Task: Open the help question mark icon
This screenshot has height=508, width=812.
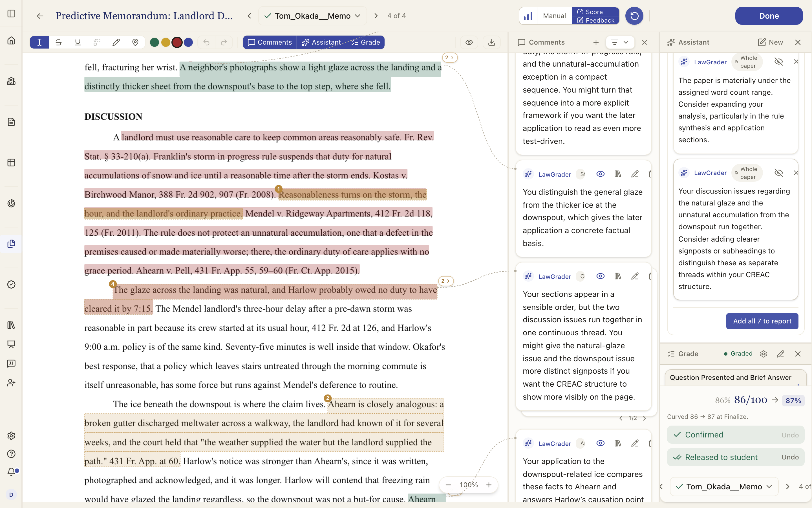Action: pos(11,454)
